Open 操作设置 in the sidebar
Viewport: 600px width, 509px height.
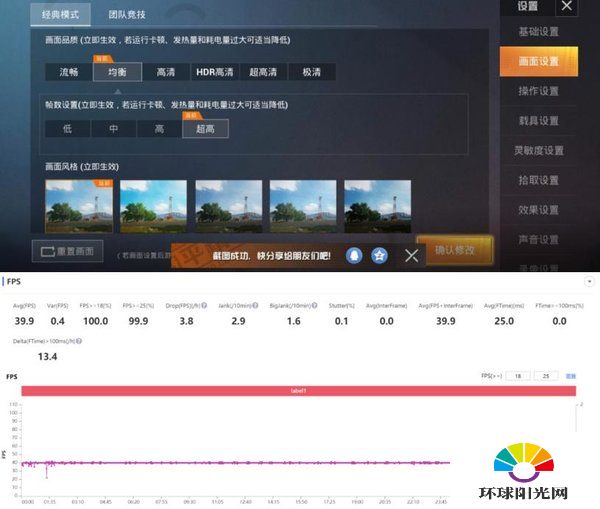point(538,91)
